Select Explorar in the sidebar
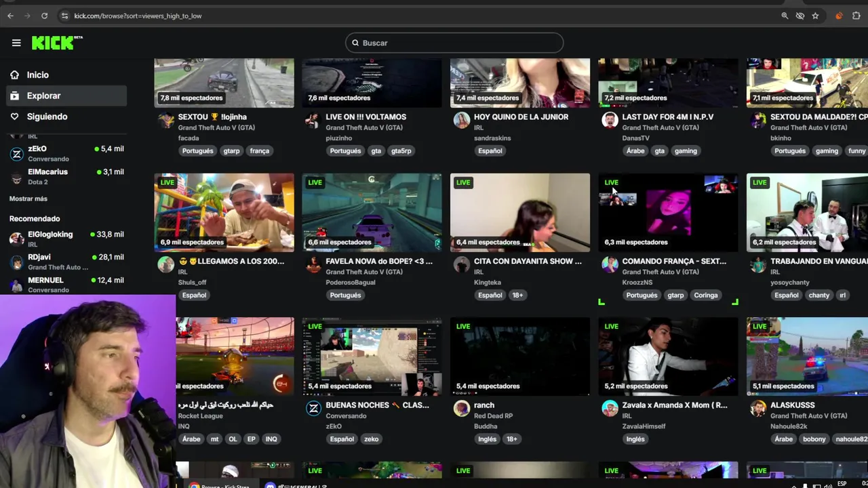 [66, 96]
